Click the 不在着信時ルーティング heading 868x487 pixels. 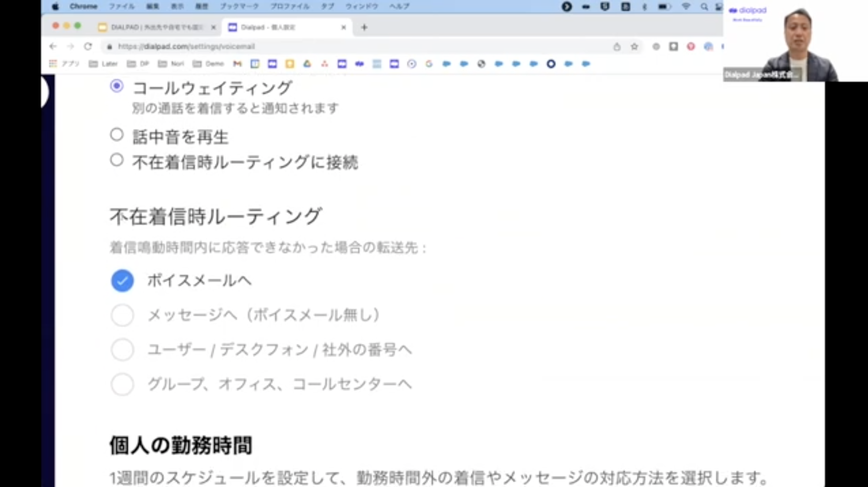click(215, 217)
